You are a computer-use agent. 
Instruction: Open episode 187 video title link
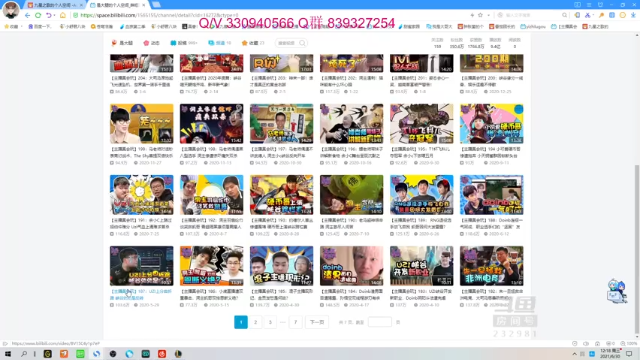tap(142, 295)
